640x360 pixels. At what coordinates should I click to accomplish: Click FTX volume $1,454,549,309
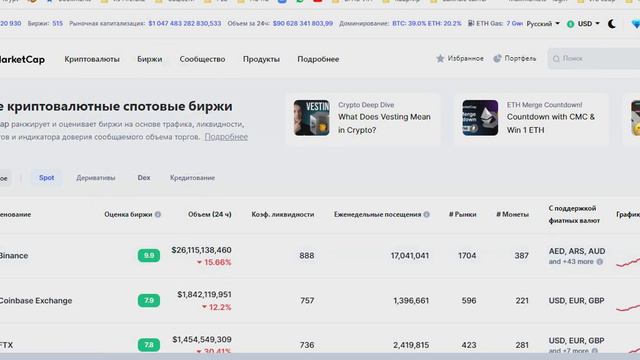coord(202,339)
